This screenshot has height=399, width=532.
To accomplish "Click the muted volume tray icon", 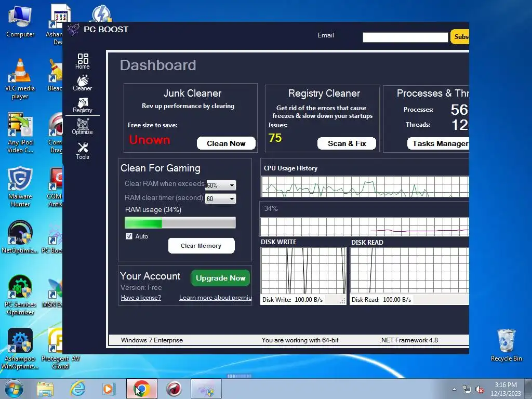I will click(480, 390).
